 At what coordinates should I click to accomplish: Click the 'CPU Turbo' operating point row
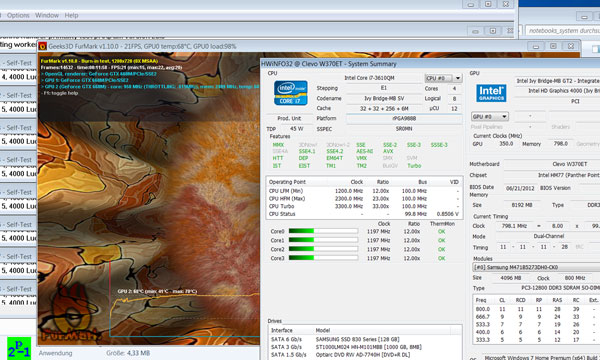coord(364,206)
